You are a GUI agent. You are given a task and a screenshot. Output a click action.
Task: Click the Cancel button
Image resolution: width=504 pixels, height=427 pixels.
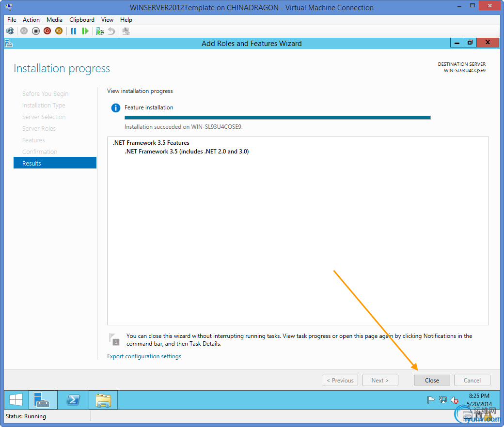[472, 380]
